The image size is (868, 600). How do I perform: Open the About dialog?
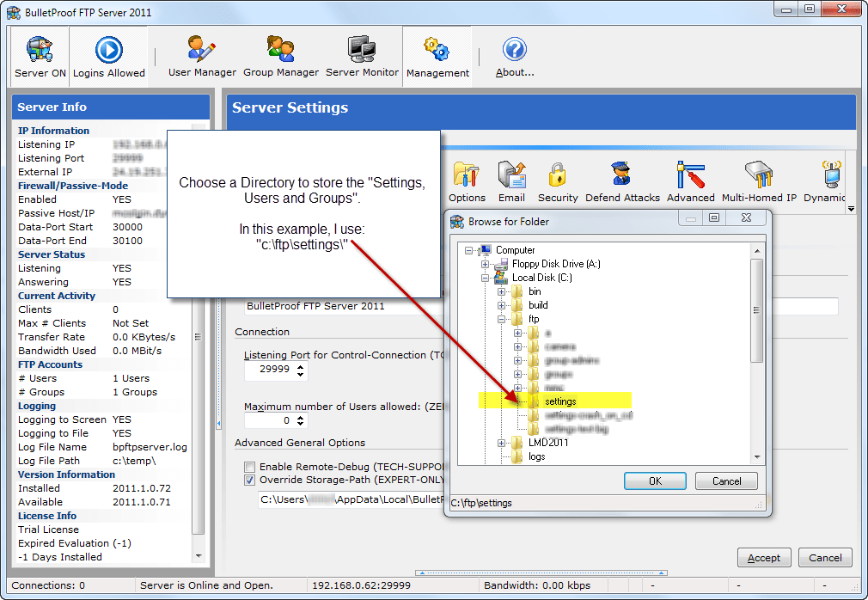[x=515, y=56]
